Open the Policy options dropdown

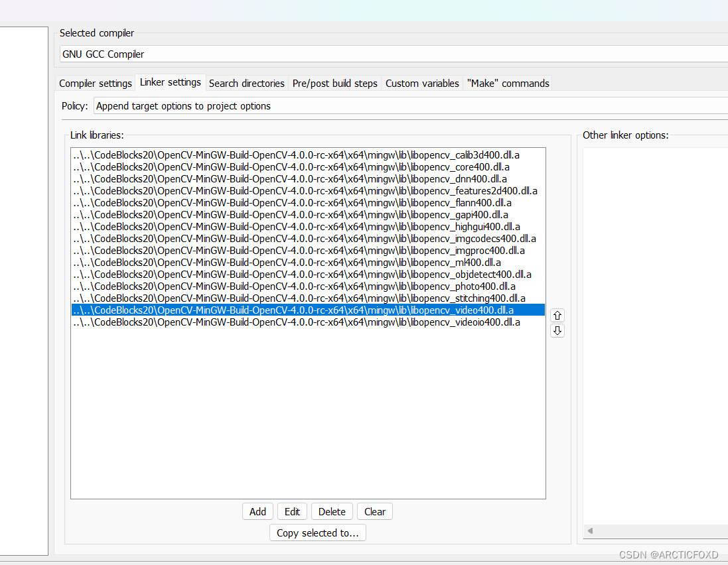tap(410, 105)
